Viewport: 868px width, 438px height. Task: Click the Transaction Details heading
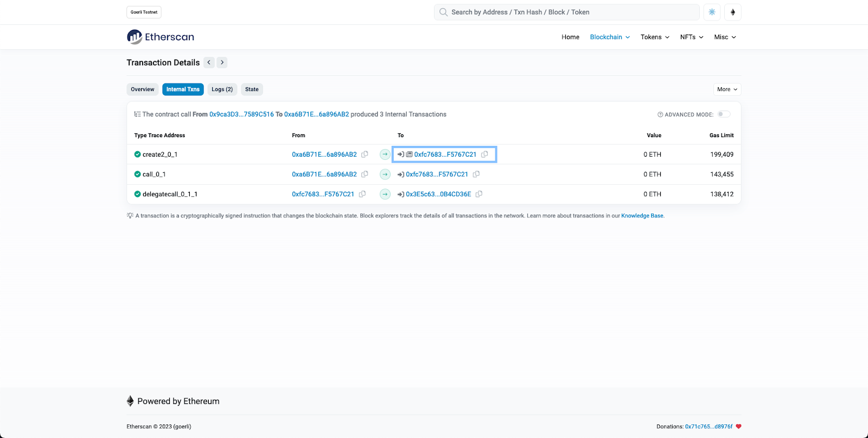(163, 62)
